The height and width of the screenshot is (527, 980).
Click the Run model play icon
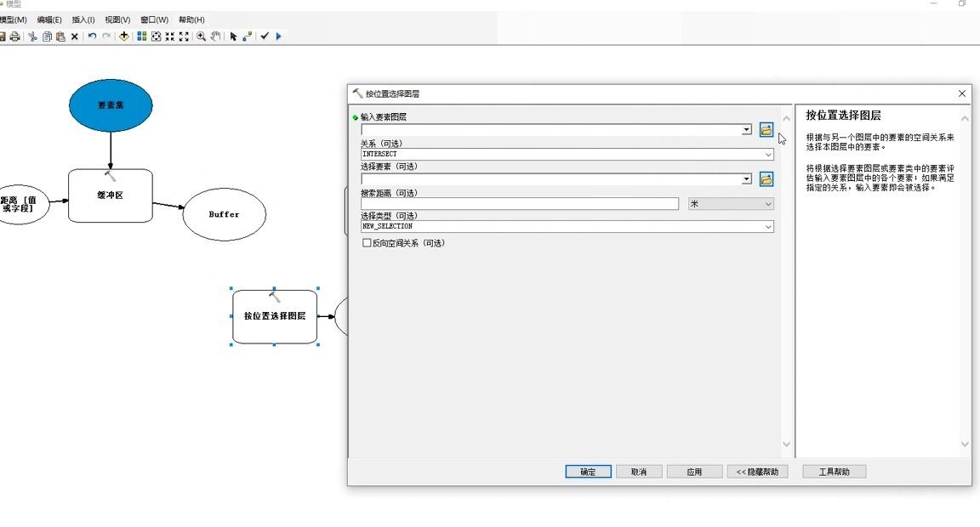[x=279, y=37]
